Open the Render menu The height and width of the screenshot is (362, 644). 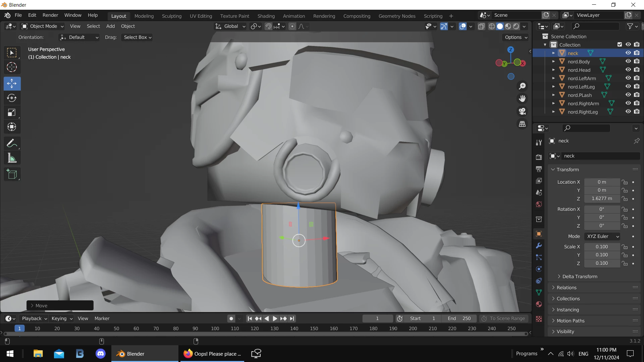point(50,15)
